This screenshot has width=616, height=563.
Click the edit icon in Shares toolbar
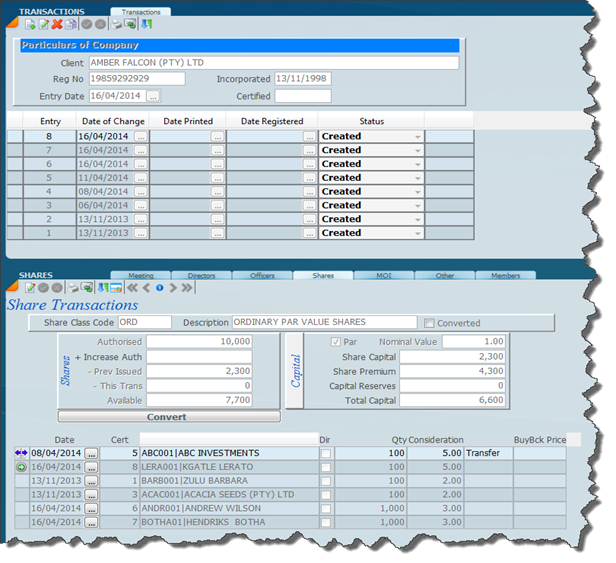click(x=30, y=288)
